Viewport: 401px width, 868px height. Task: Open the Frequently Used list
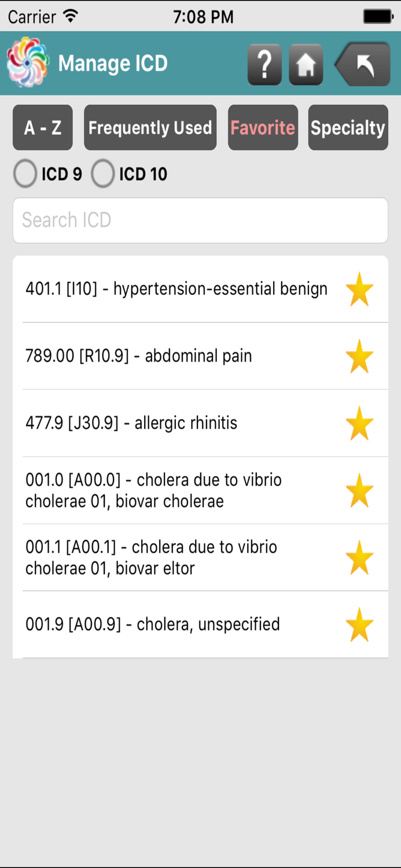150,127
